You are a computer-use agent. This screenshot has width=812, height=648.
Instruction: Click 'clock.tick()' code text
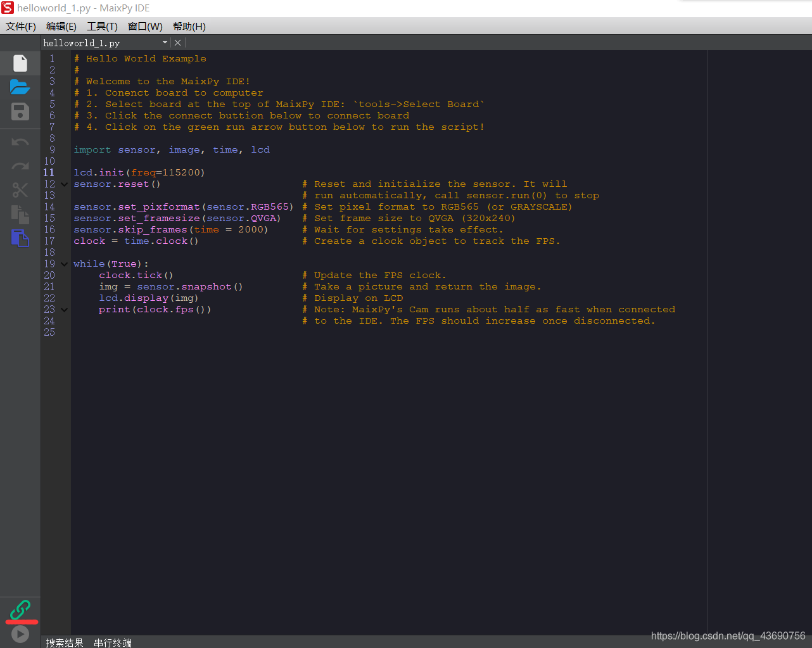136,276
